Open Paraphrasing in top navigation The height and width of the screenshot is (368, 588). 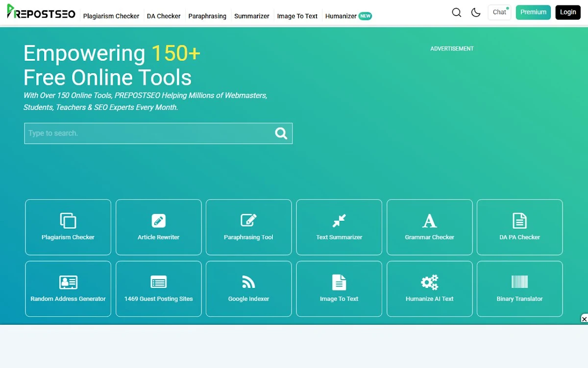click(x=207, y=16)
